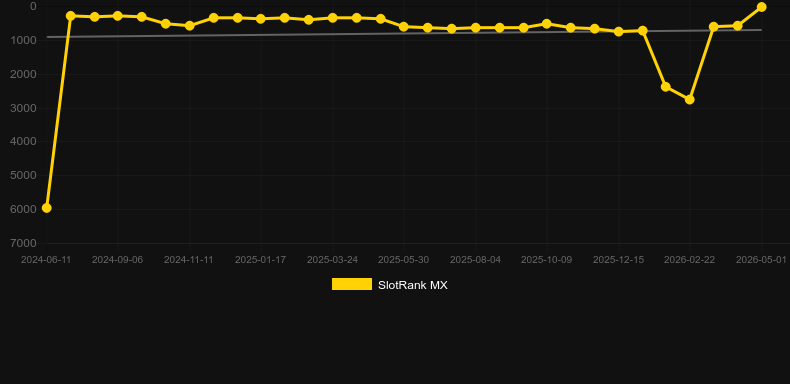
Task: Click the 2026-02-22 date label
Action: tap(690, 260)
